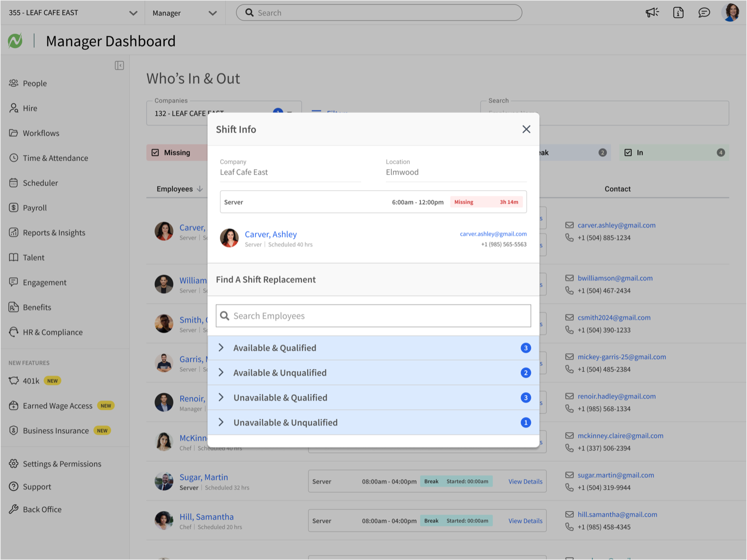Email mckinney.claire@gmail.com
Viewport: 747px width, 560px height.
click(x=620, y=435)
